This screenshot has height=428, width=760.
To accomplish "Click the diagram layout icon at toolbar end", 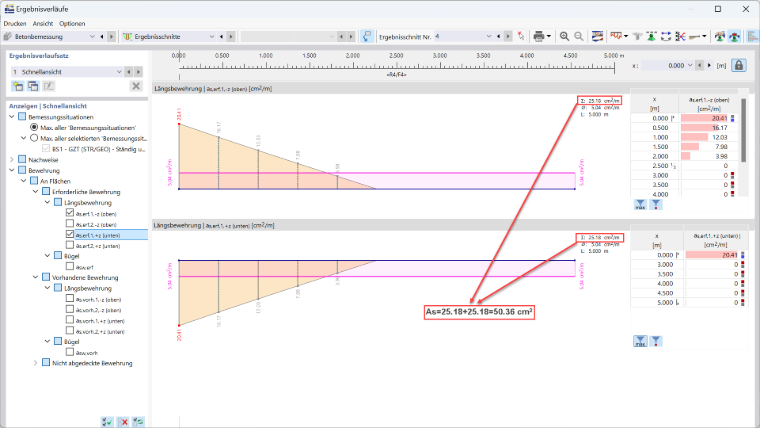I will tap(753, 36).
